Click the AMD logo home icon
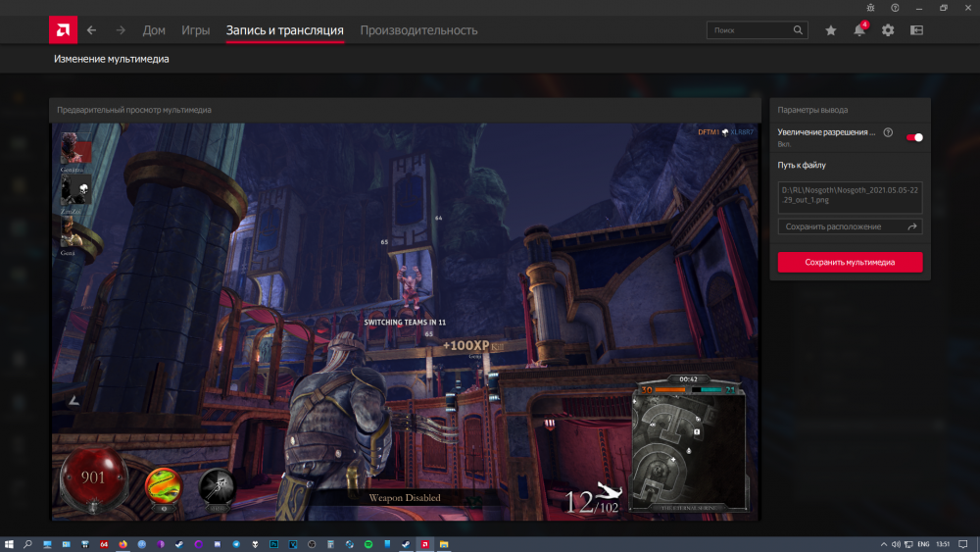This screenshot has height=552, width=980. pyautogui.click(x=63, y=30)
